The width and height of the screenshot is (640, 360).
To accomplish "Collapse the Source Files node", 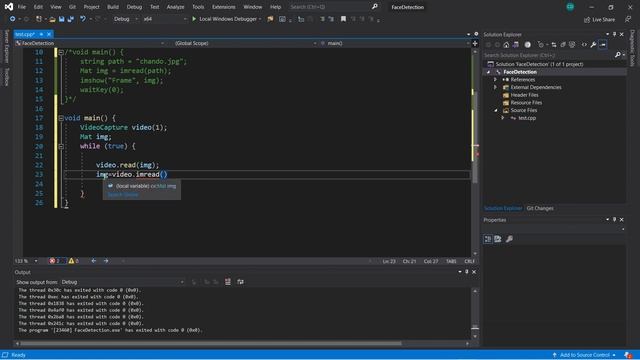I will (x=496, y=110).
